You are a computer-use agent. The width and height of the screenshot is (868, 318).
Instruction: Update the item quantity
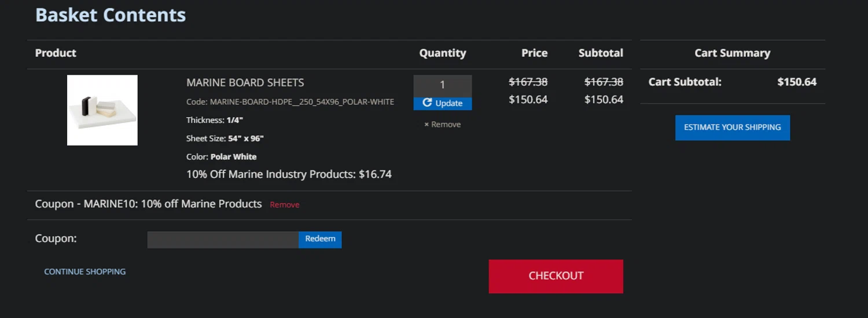tap(443, 103)
